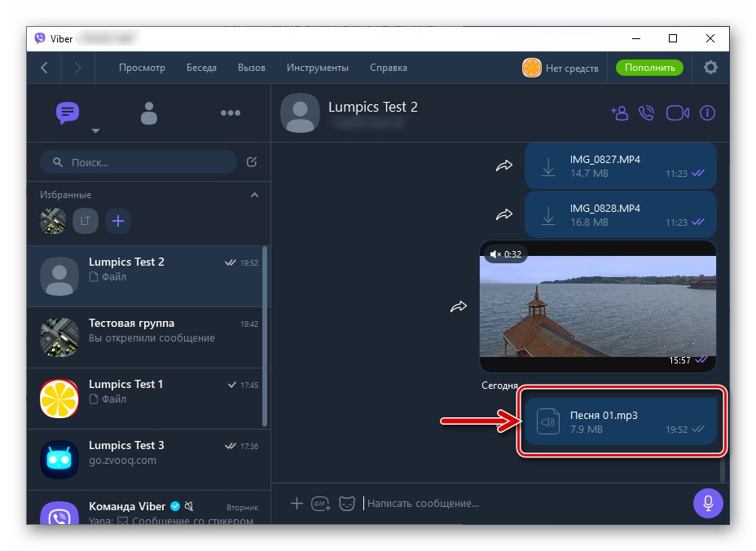Select Тестовая группа chat
756x551 pixels.
click(144, 337)
